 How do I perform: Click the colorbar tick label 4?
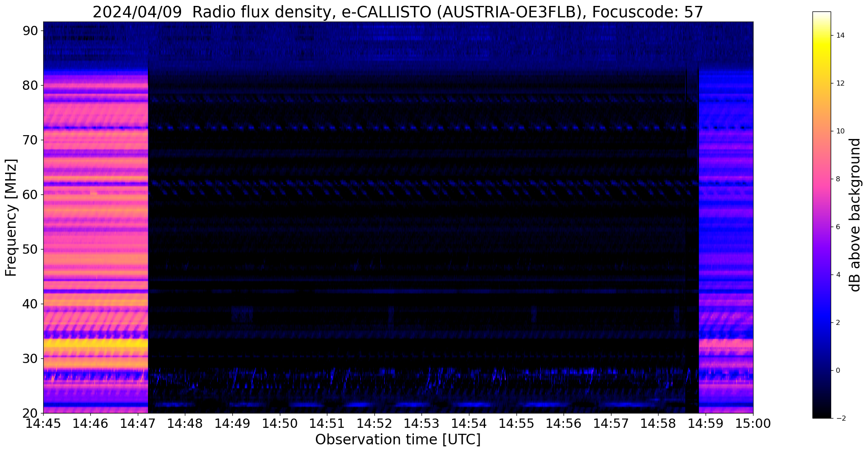click(x=837, y=275)
